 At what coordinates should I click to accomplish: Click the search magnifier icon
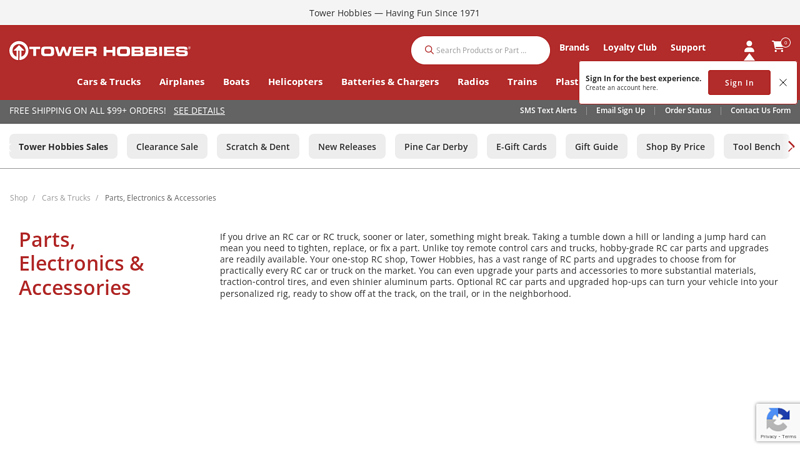pyautogui.click(x=429, y=50)
